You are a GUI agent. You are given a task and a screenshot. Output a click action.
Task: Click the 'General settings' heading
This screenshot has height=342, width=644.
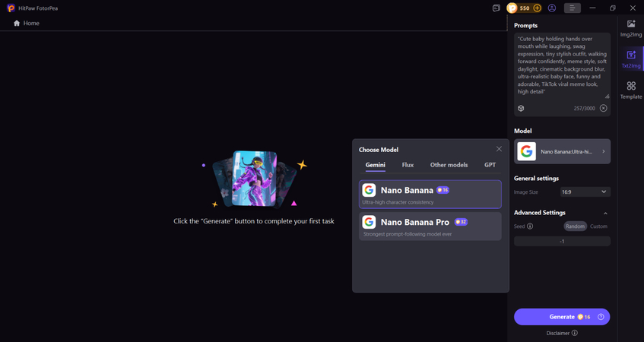pyautogui.click(x=536, y=178)
